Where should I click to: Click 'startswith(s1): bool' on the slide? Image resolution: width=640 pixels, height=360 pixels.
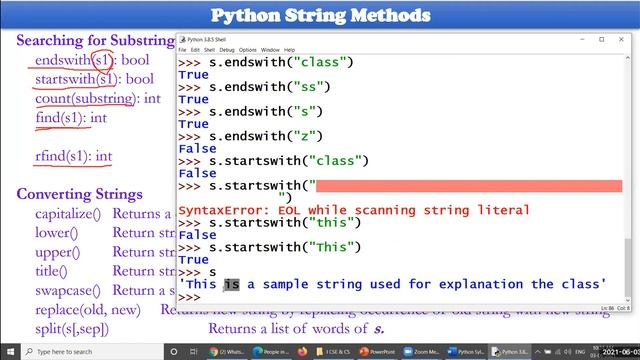tap(94, 79)
